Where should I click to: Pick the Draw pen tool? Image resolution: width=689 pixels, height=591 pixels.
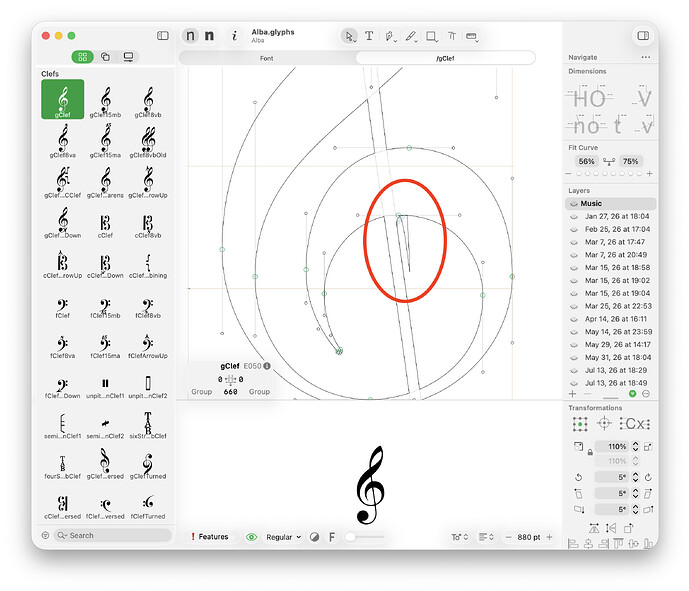[x=390, y=36]
